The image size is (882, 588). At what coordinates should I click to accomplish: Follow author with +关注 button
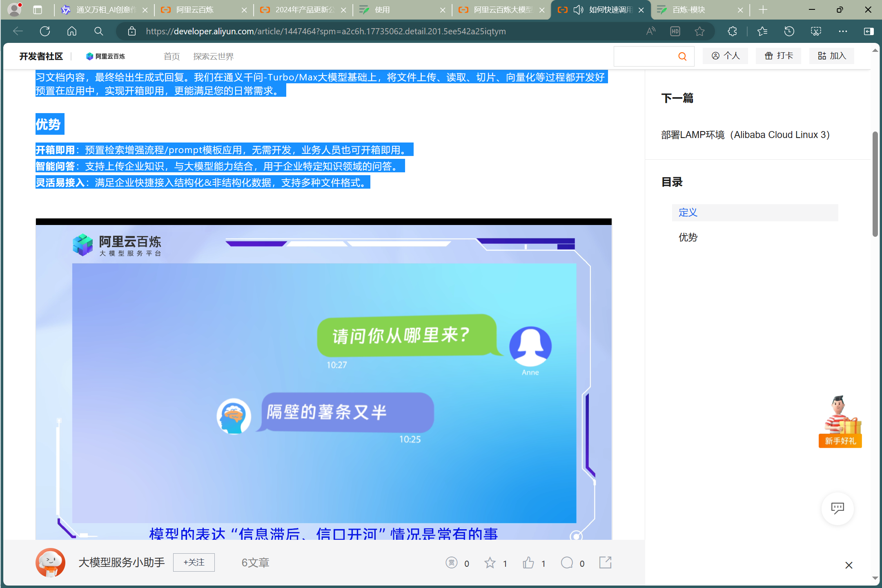pyautogui.click(x=194, y=563)
